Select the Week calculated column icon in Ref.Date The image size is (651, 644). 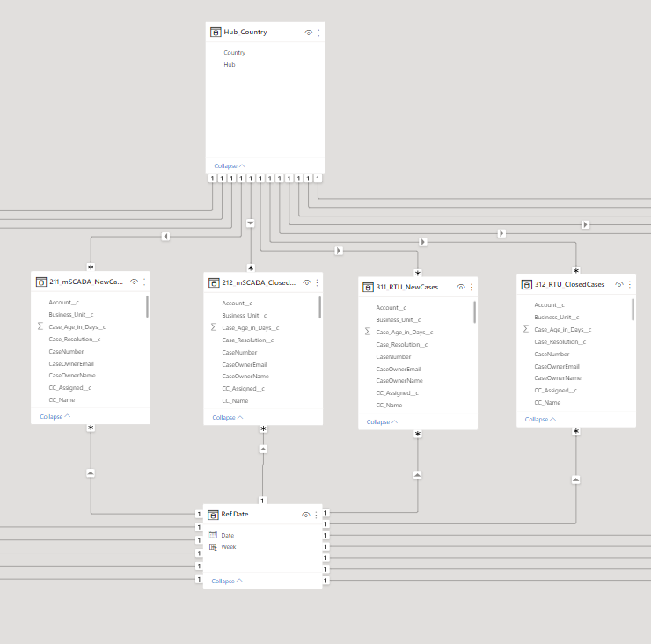[x=213, y=547]
